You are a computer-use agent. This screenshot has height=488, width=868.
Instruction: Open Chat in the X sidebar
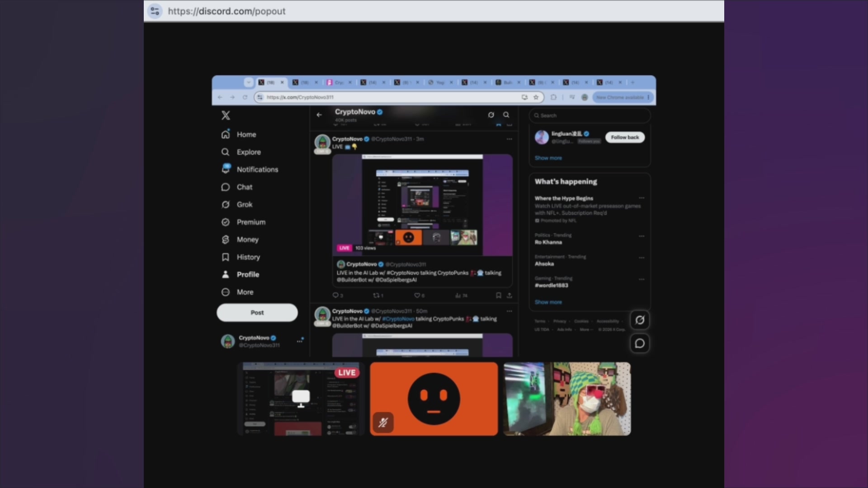(236, 187)
